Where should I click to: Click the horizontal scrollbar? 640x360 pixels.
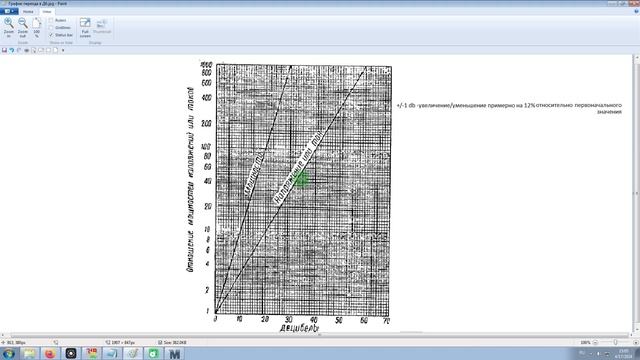point(319,335)
